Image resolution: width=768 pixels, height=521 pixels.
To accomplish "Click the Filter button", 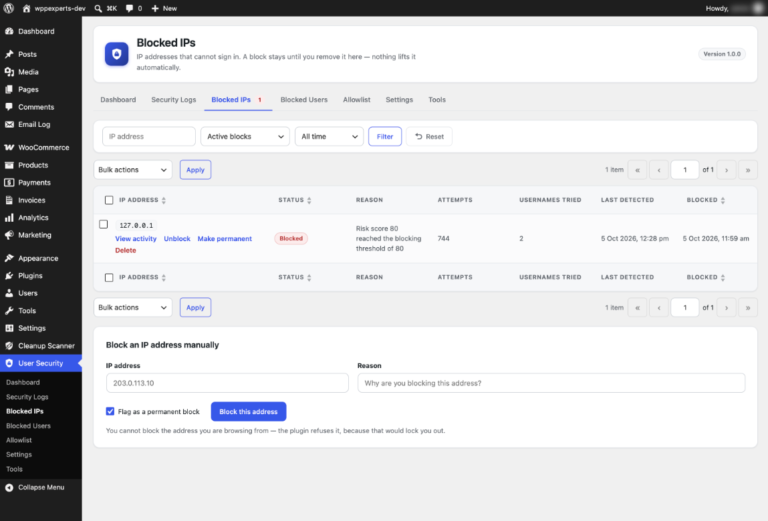I will point(385,137).
